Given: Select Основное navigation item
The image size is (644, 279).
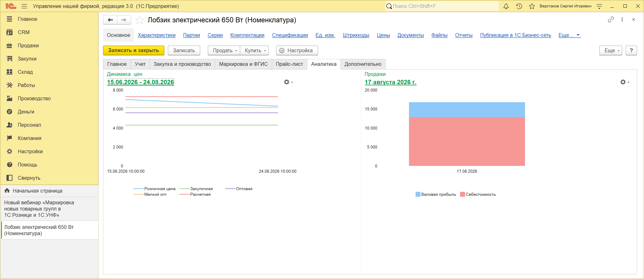Looking at the screenshot, I should tap(119, 35).
